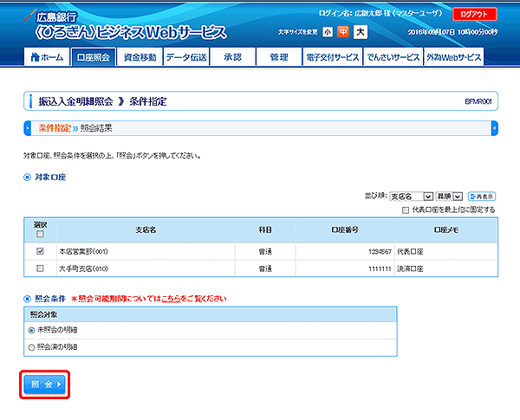Image resolution: width=520 pixels, height=420 pixels.
Task: Open the 電子交付サービス tab
Action: point(332,57)
